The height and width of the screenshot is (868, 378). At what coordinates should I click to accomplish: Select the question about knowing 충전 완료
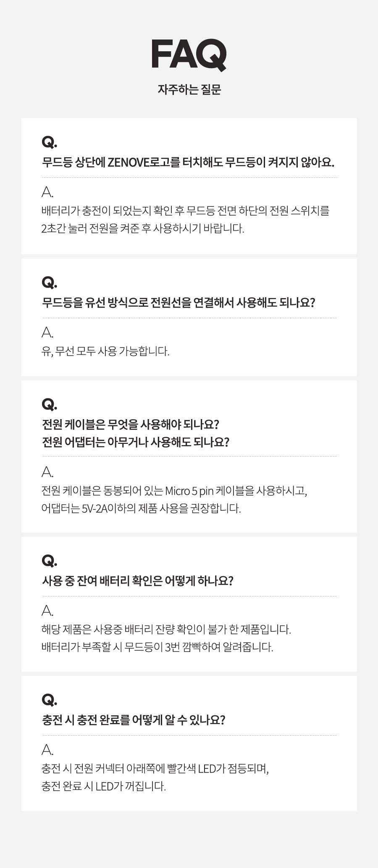pyautogui.click(x=134, y=720)
